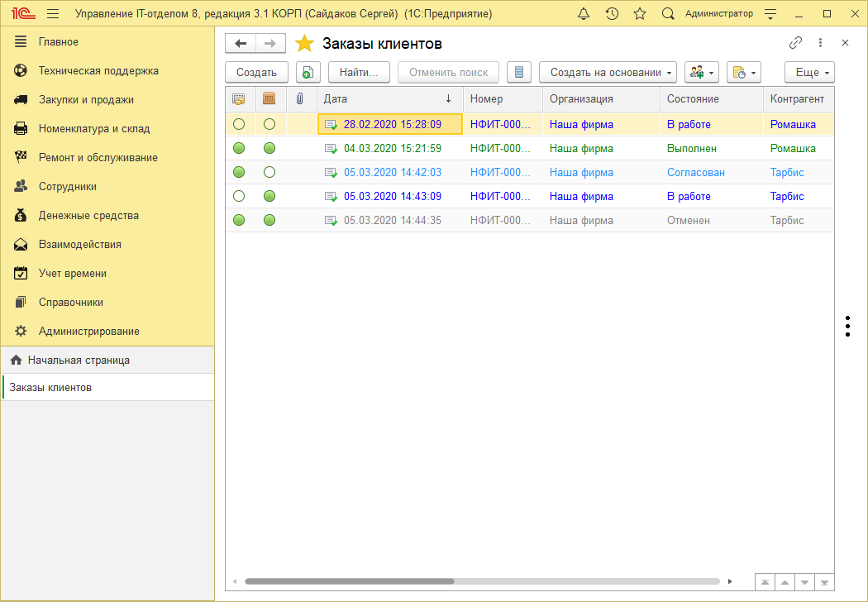Get link via the chain icon
Image resolution: width=868 pixels, height=602 pixels.
[x=795, y=43]
